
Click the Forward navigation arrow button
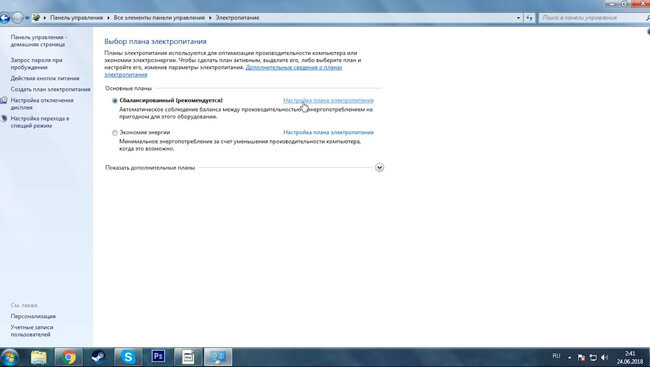click(x=17, y=18)
